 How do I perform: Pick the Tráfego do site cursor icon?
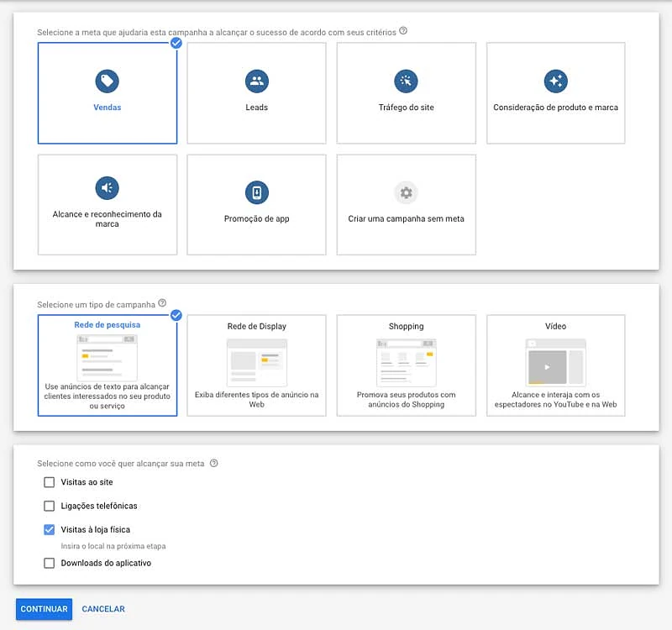tap(406, 81)
